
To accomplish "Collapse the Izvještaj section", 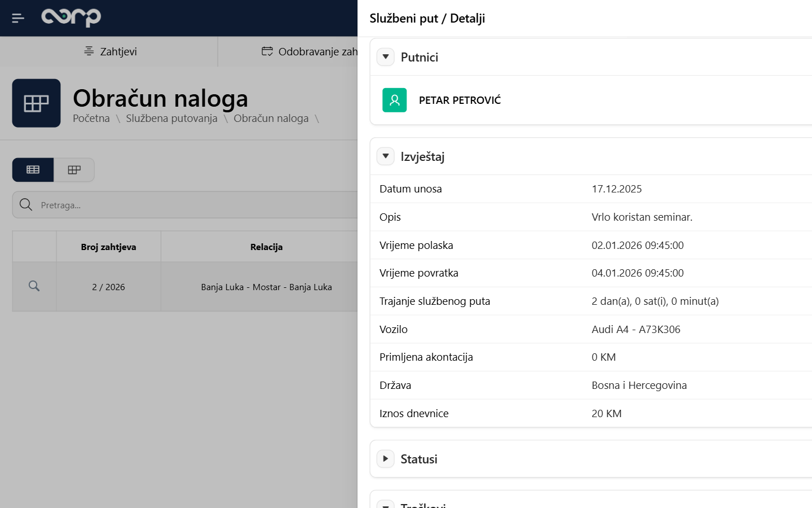I will 386,156.
